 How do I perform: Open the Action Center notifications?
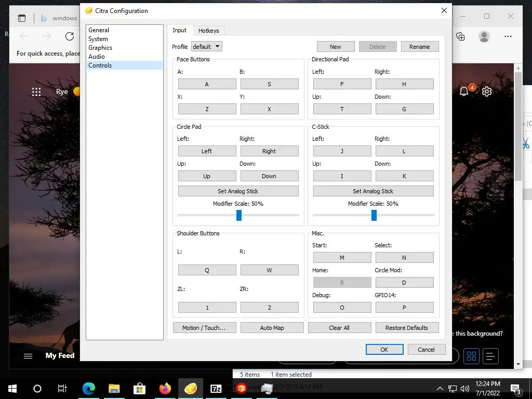515,389
